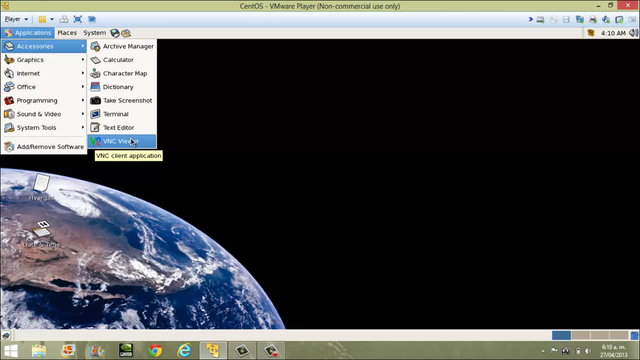Click the Date & Time desktop icon

(42, 234)
